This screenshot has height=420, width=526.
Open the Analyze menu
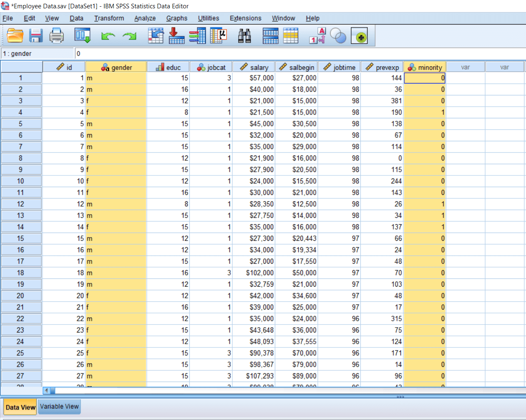pyautogui.click(x=145, y=18)
